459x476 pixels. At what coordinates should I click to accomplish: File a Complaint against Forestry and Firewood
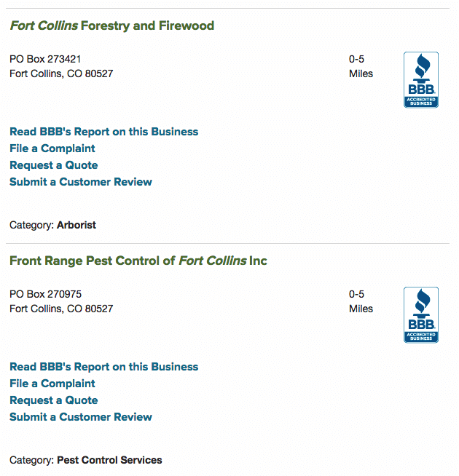(52, 148)
